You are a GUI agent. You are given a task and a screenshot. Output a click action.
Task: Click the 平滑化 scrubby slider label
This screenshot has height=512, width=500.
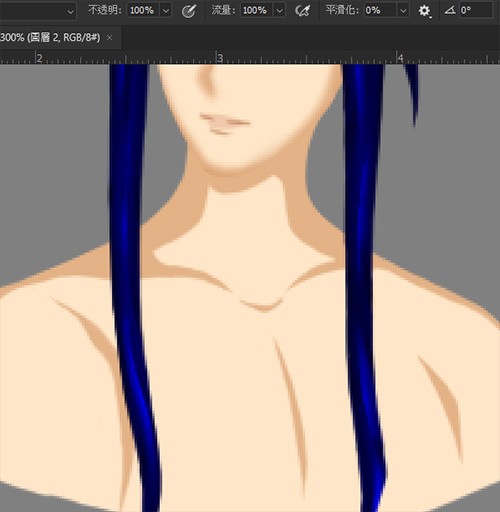(343, 10)
